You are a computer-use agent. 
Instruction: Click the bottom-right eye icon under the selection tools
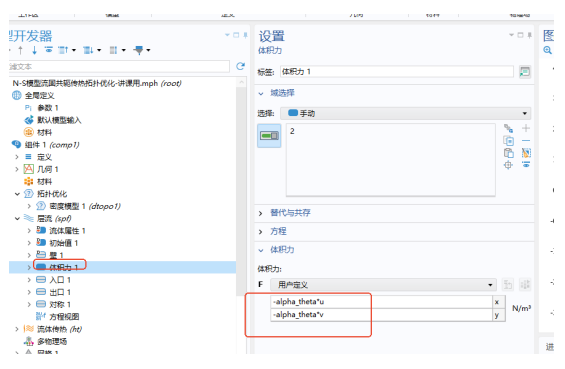[526, 165]
